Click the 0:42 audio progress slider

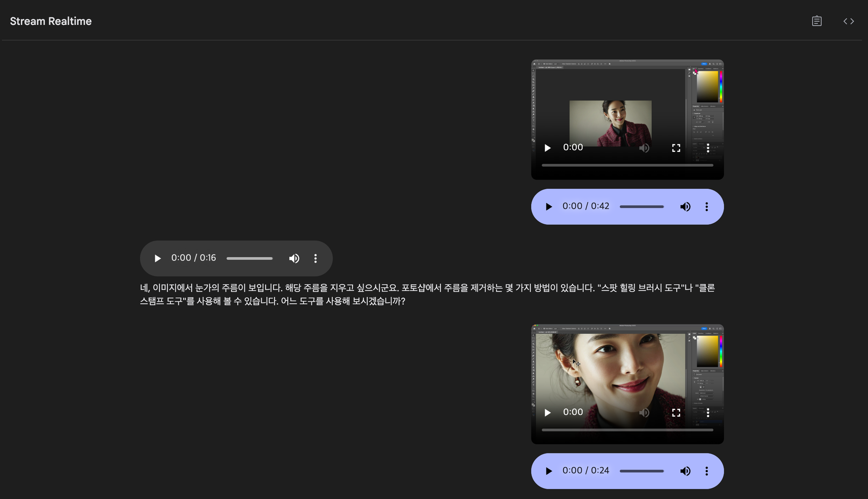point(641,207)
